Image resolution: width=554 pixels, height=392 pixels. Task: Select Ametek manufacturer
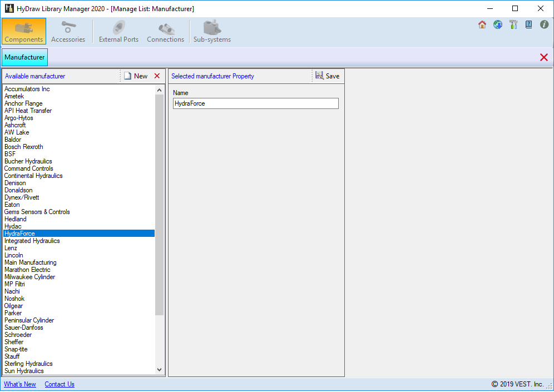point(79,96)
